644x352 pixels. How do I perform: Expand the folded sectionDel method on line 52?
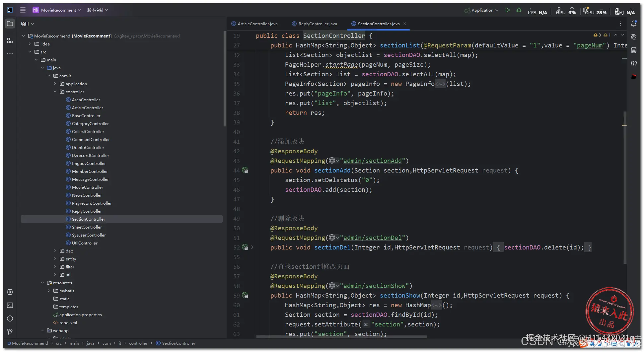click(x=252, y=247)
